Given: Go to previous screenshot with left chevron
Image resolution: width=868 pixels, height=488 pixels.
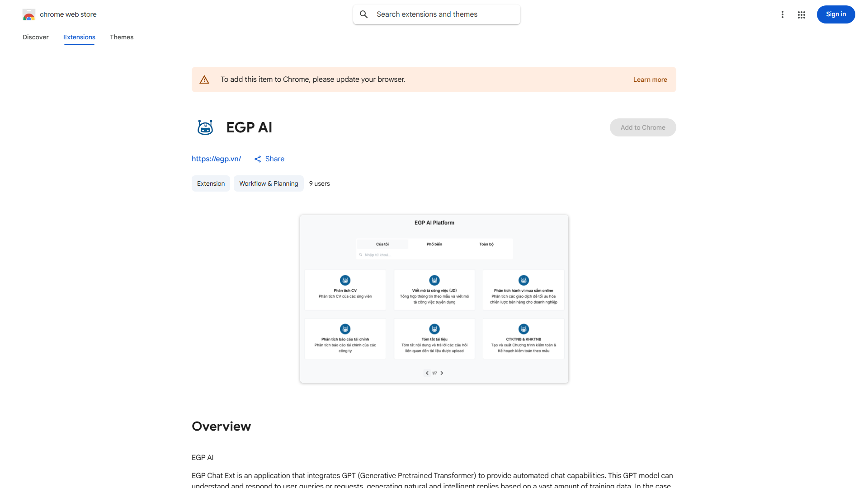Looking at the screenshot, I should [427, 373].
